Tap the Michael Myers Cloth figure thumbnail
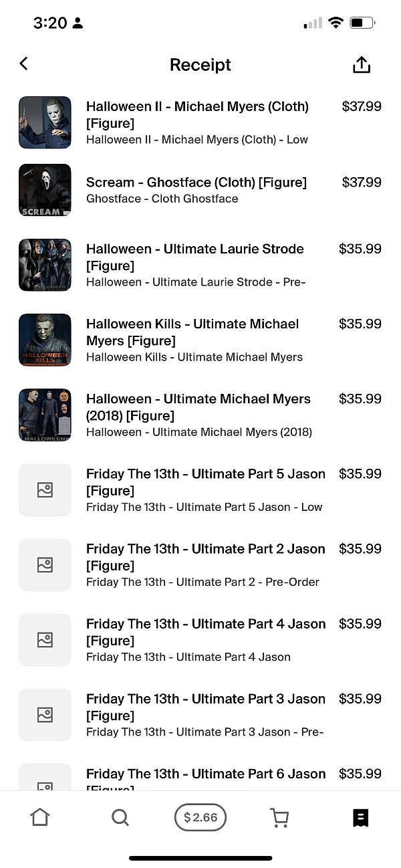 pyautogui.click(x=45, y=122)
